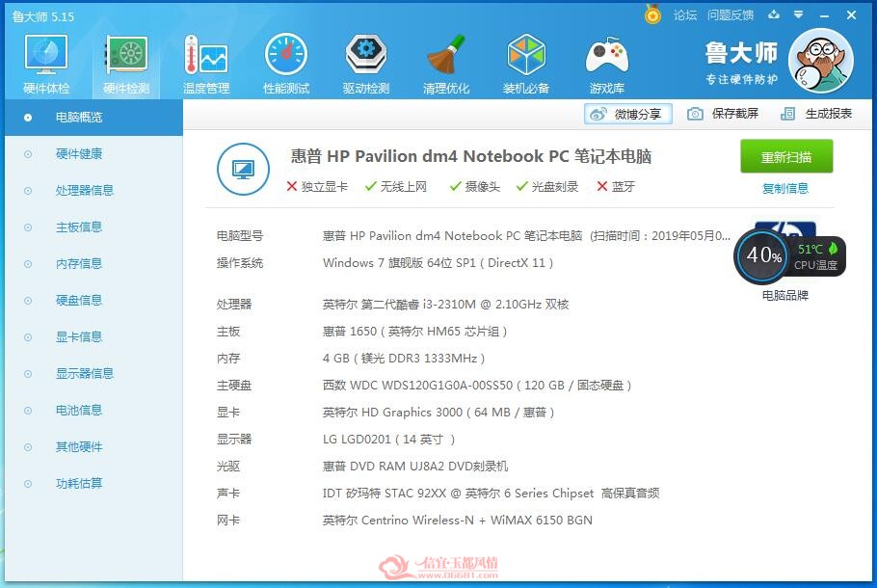Click the 无线上网 status indicator
Screen dimensions: 877x588
click(x=395, y=187)
